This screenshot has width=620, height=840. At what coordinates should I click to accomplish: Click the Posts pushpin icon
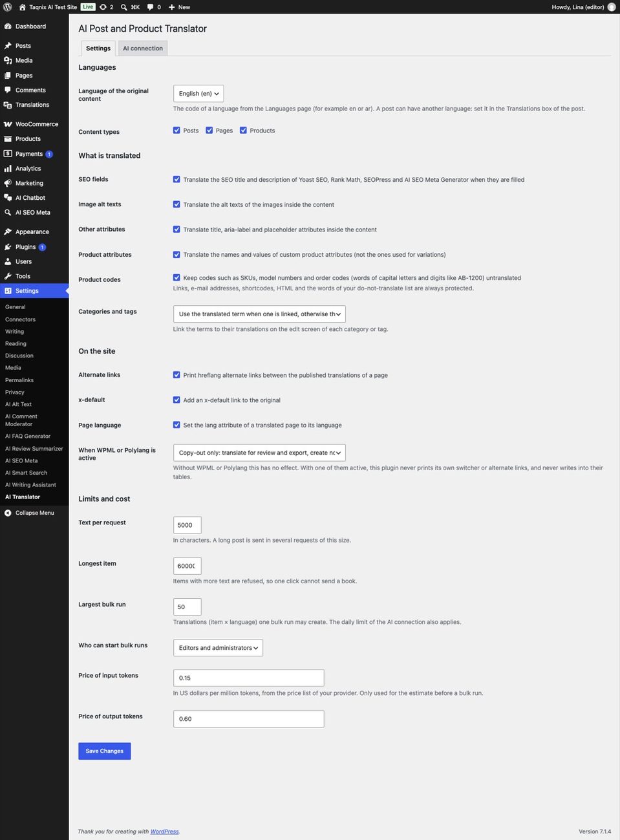point(8,46)
